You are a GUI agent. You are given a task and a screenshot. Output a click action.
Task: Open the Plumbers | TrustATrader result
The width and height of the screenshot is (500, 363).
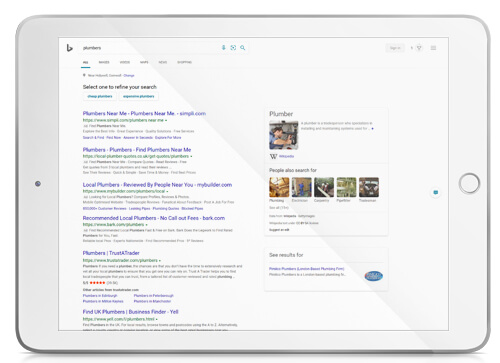111,253
